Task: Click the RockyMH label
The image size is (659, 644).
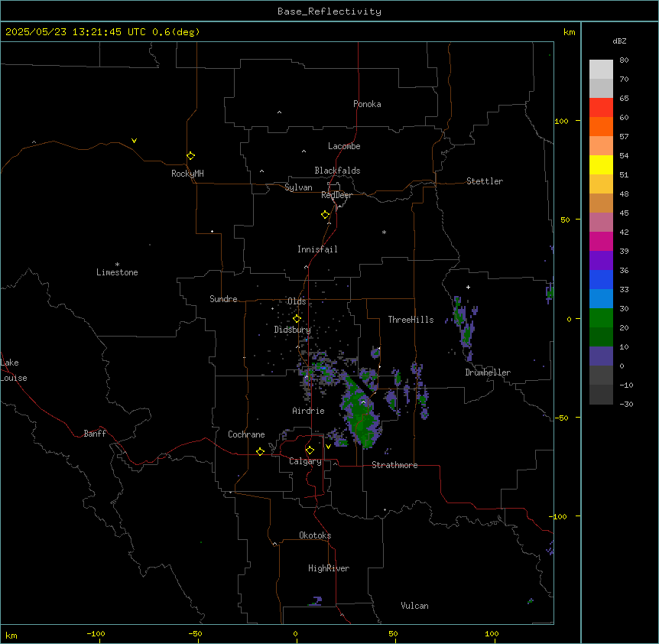Action: click(187, 174)
